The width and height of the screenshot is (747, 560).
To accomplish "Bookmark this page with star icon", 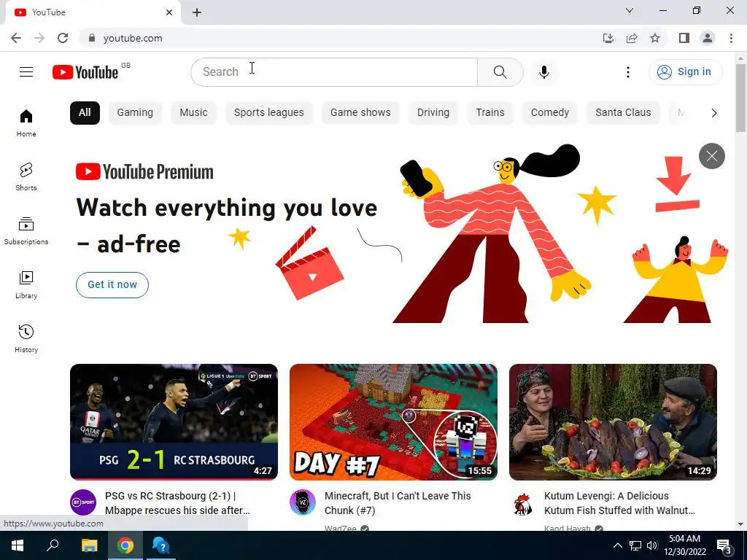I will click(655, 38).
